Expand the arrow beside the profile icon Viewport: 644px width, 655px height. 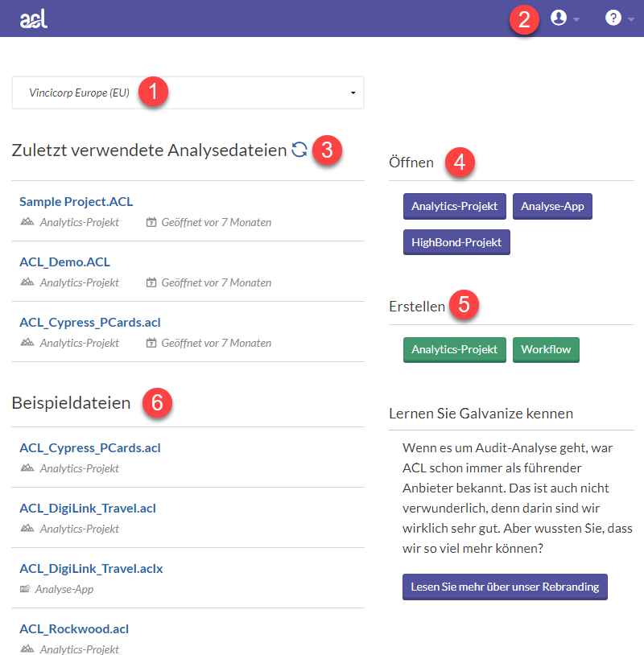click(x=576, y=19)
